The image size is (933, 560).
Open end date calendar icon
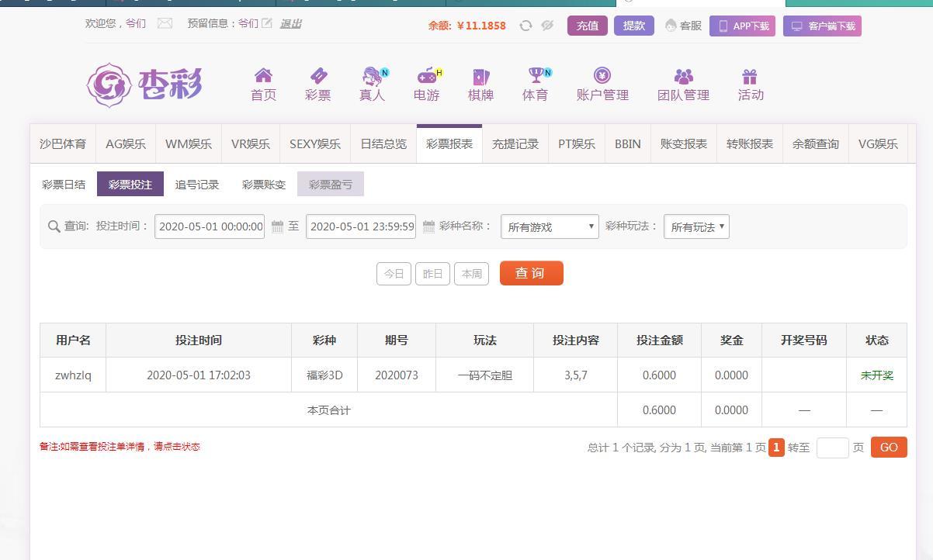428,226
